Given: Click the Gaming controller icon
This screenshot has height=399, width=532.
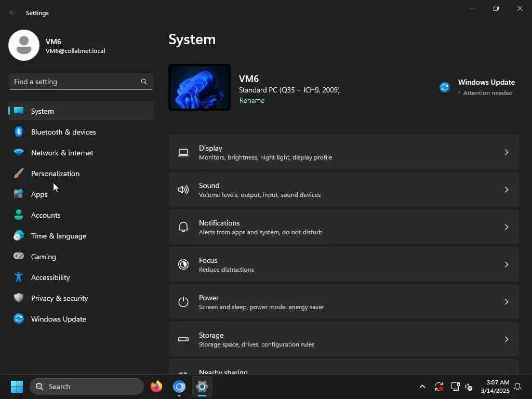Looking at the screenshot, I should tap(19, 256).
